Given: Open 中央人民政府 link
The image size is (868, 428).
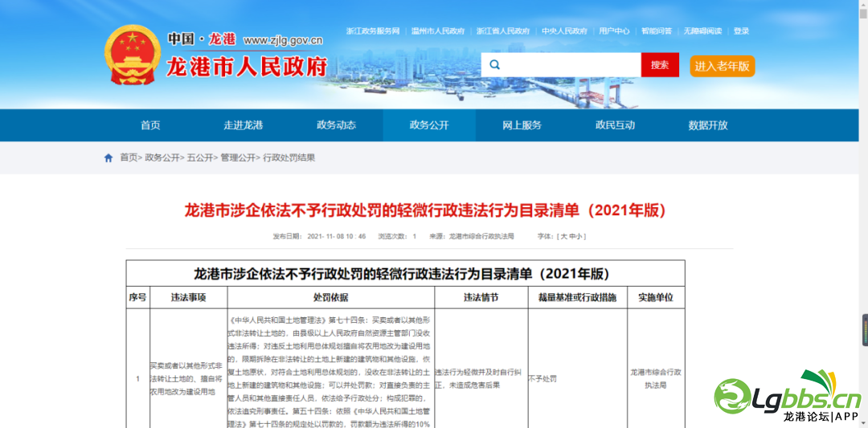Looking at the screenshot, I should [565, 31].
